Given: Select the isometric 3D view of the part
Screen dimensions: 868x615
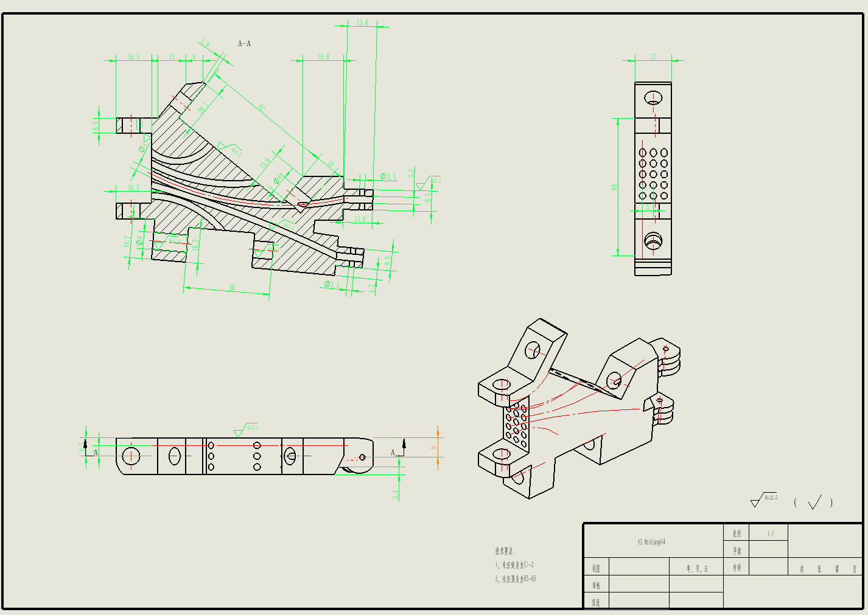Looking at the screenshot, I should 579,408.
